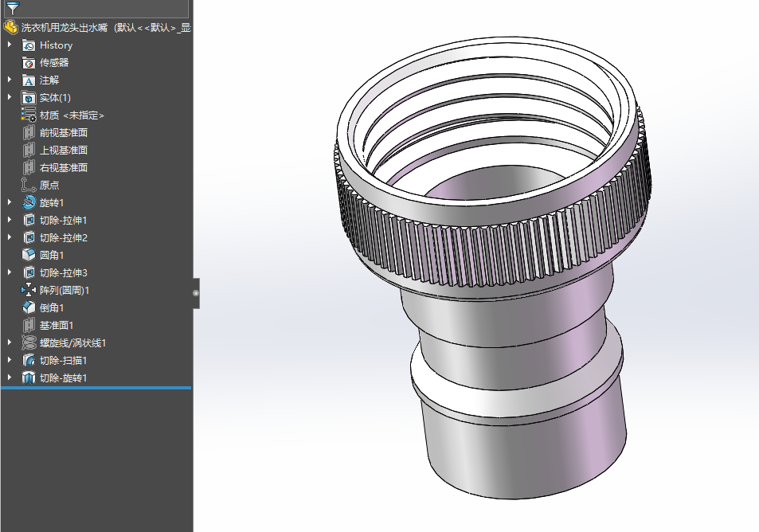Select the 前视基准面 plane icon
The height and width of the screenshot is (532, 759).
pyautogui.click(x=29, y=133)
